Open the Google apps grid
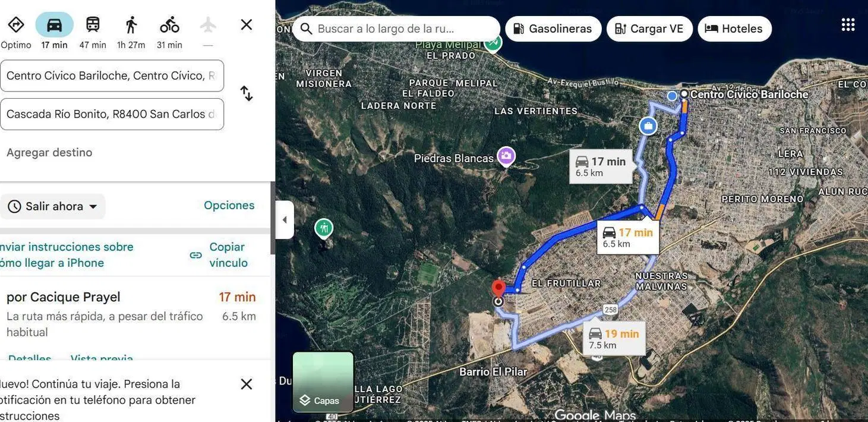The width and height of the screenshot is (868, 422). click(848, 24)
